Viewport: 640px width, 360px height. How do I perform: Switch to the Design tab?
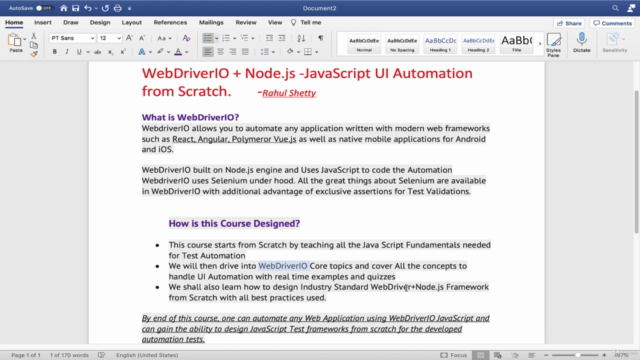click(x=100, y=22)
